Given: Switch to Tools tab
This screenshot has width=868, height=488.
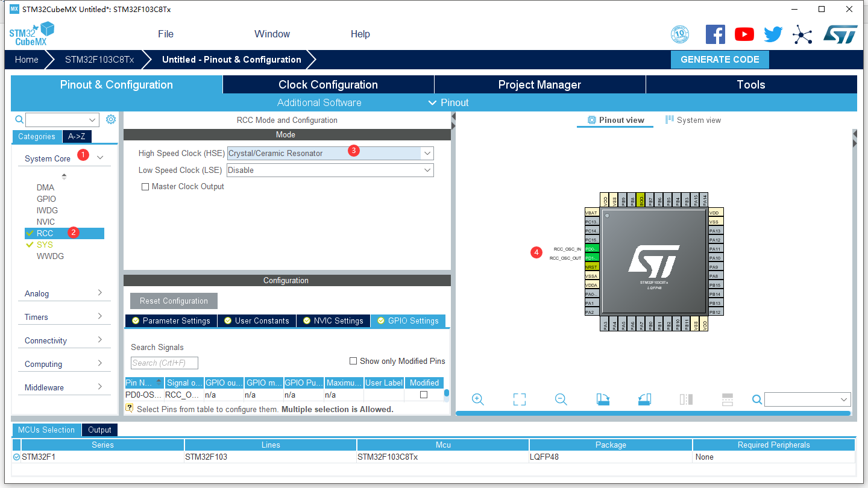Looking at the screenshot, I should [751, 84].
